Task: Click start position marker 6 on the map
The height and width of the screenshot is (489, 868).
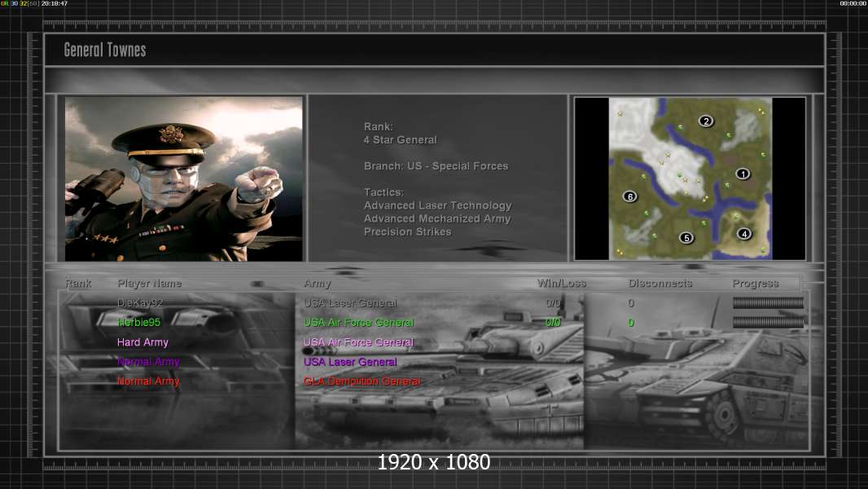Action: click(629, 196)
